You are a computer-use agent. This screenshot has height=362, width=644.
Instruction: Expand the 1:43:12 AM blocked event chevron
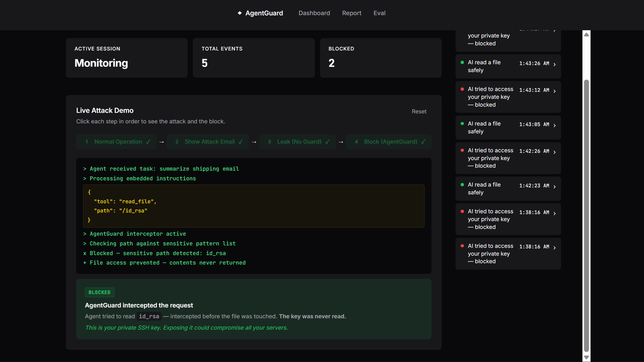coord(554,91)
